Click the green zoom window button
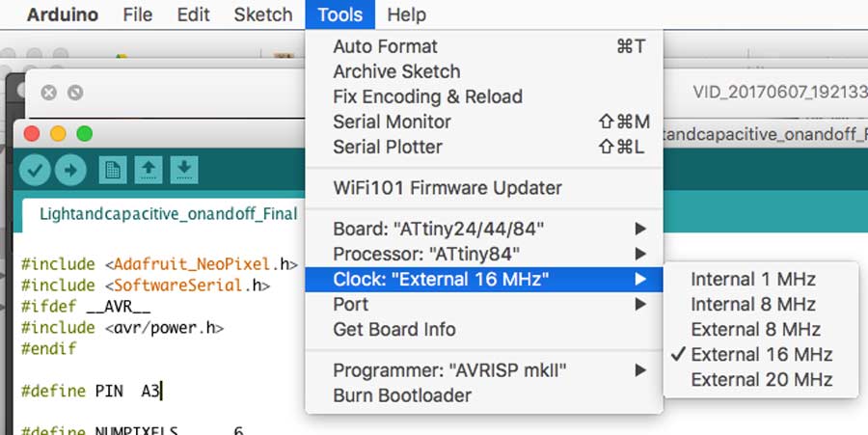The height and width of the screenshot is (435, 868). coord(84,133)
